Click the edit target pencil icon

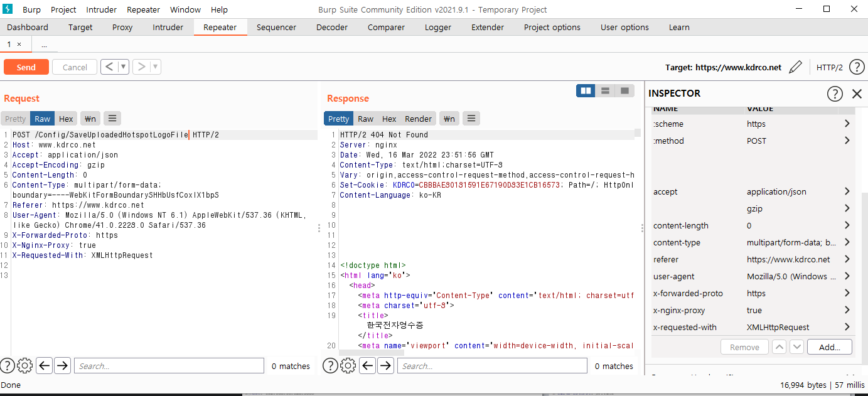point(795,67)
